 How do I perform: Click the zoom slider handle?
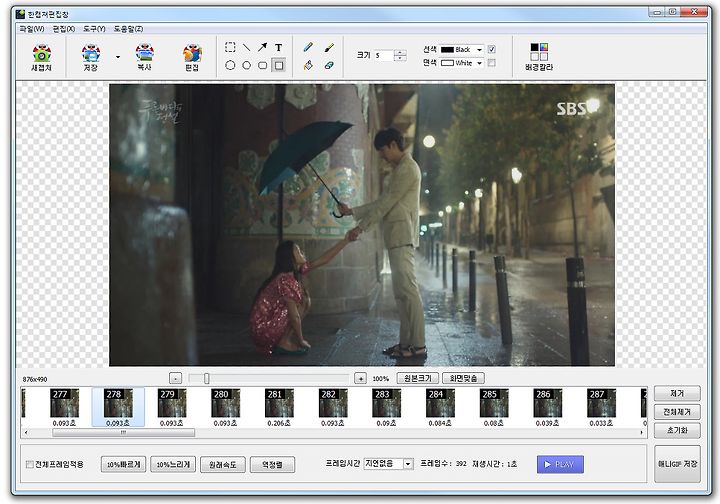[207, 378]
